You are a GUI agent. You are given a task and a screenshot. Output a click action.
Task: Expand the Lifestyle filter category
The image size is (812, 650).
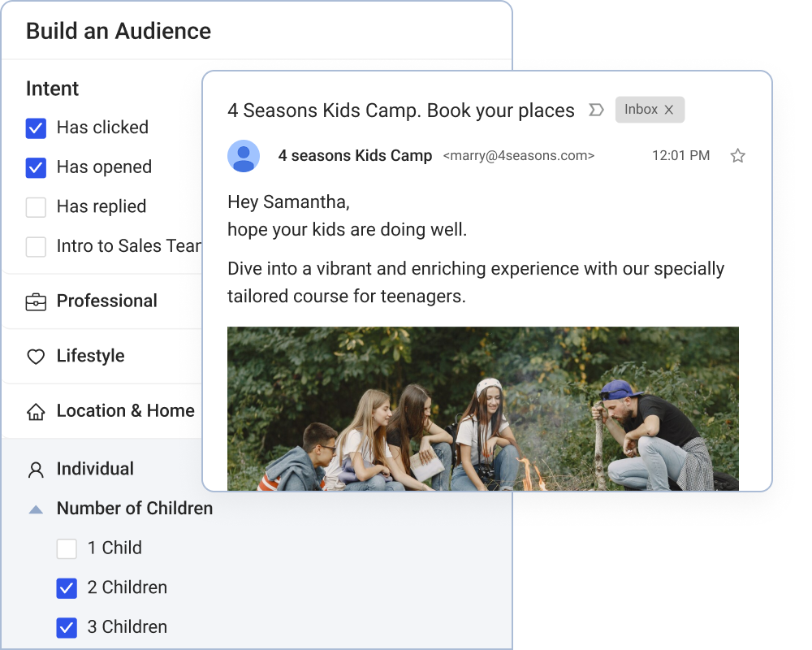coord(91,357)
